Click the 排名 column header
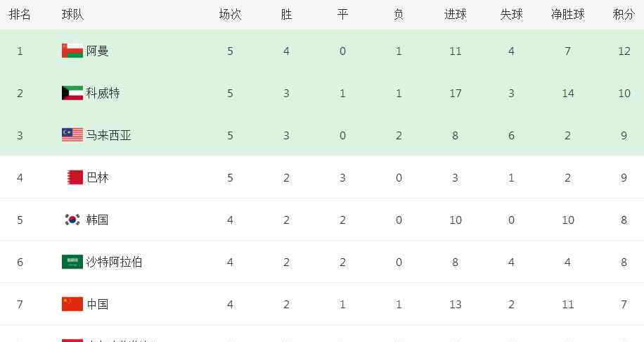This screenshot has width=644, height=342. coord(20,14)
